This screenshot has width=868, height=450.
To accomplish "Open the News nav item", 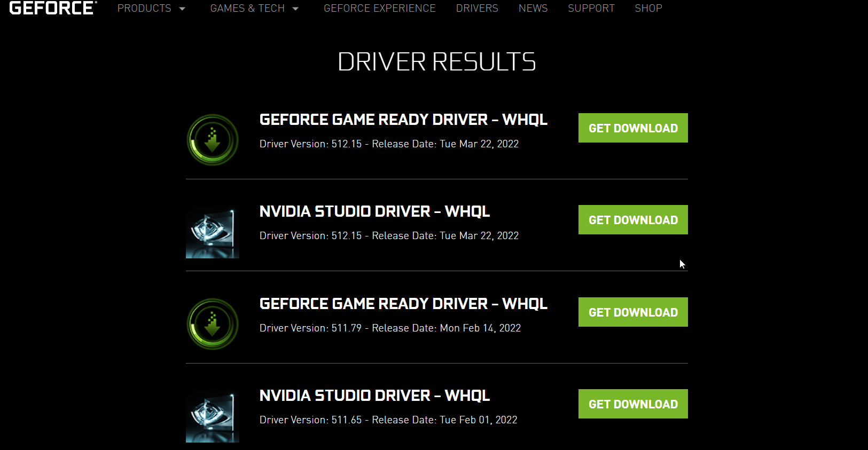I will (533, 8).
